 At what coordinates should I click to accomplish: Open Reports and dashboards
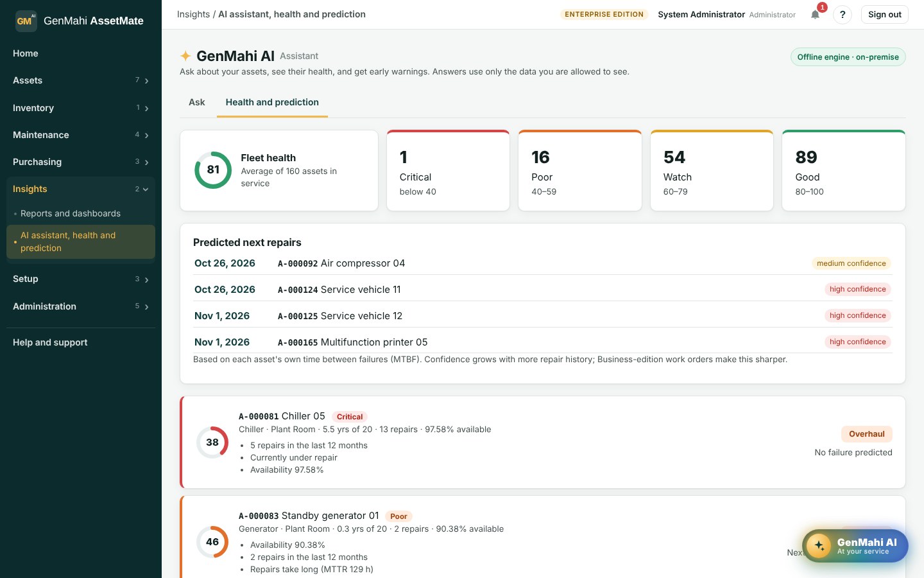pyautogui.click(x=81, y=213)
